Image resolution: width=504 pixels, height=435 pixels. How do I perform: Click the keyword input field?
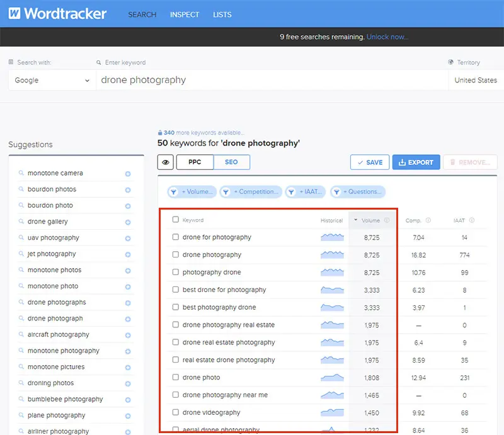coord(272,80)
